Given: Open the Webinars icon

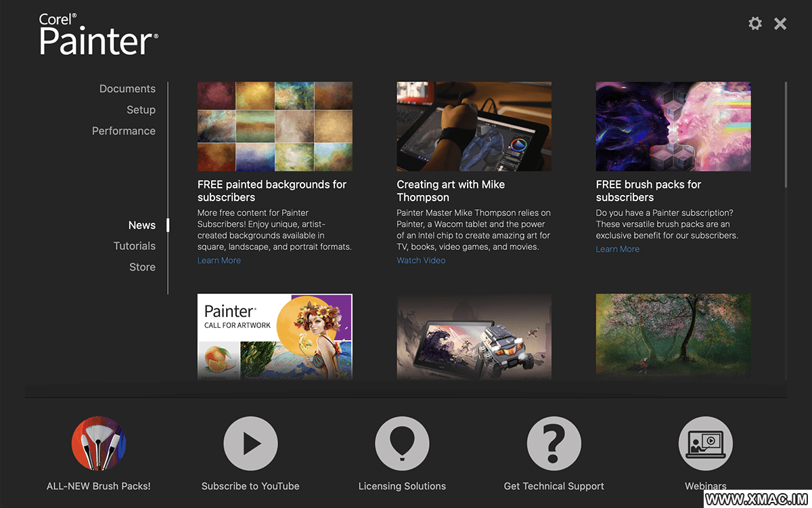Looking at the screenshot, I should [x=706, y=444].
